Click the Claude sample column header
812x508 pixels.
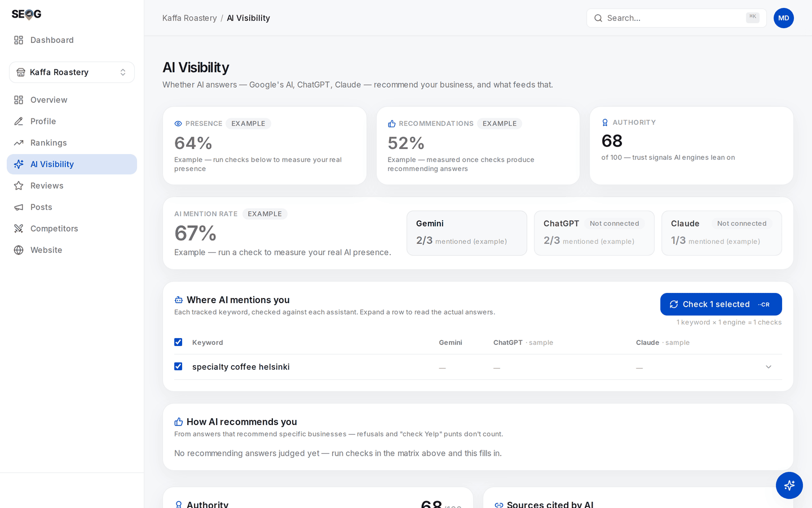(663, 343)
